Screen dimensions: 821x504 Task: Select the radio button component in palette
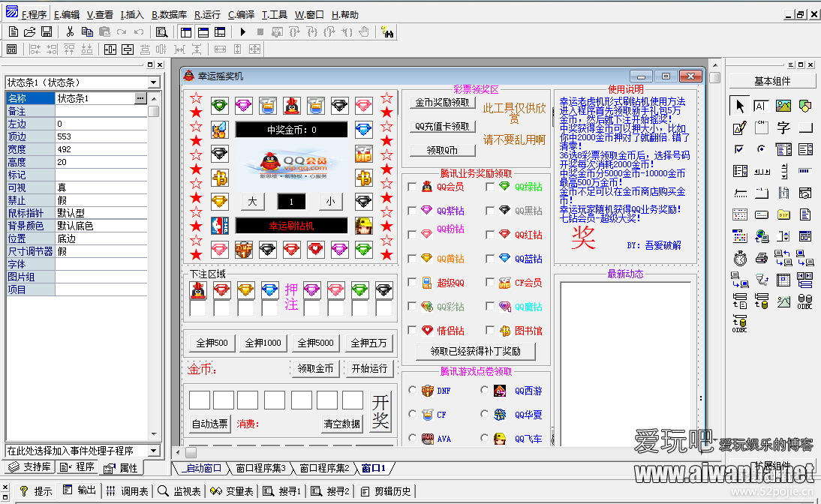point(761,150)
